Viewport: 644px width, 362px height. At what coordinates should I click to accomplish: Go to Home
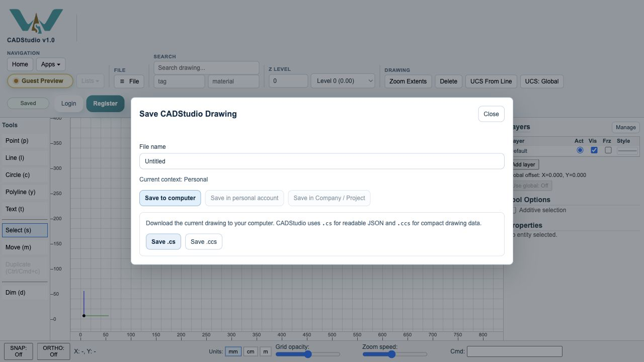[x=20, y=64]
